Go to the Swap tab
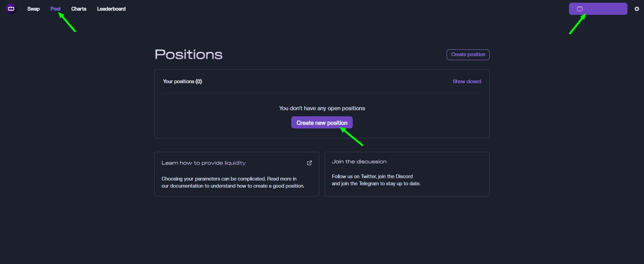 point(33,9)
